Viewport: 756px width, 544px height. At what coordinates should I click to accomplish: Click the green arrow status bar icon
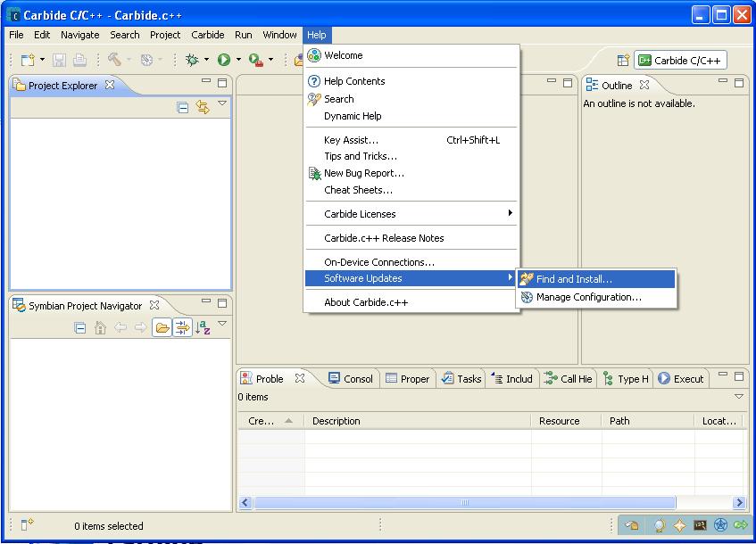(741, 524)
